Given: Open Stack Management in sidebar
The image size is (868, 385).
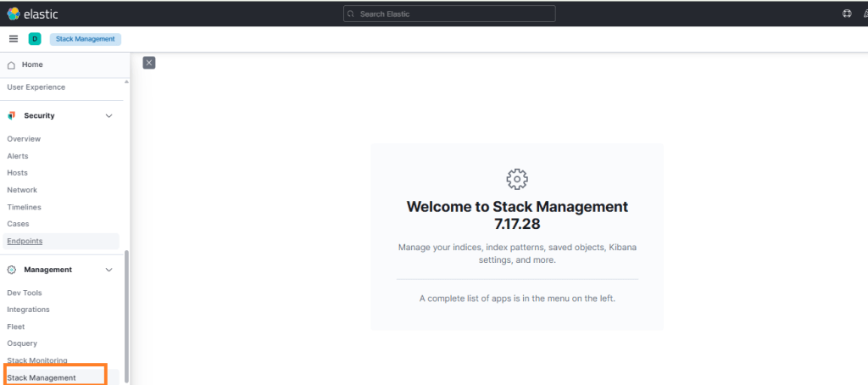Looking at the screenshot, I should tap(42, 377).
